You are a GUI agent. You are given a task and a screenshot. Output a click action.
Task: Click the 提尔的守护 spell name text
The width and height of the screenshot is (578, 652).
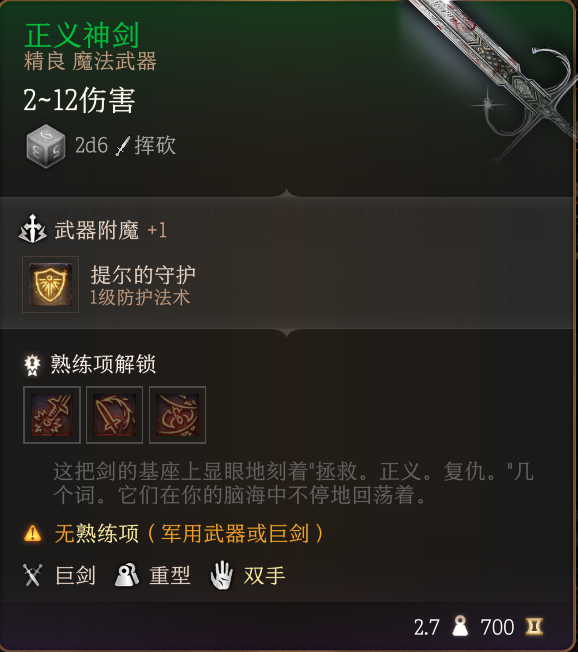click(143, 275)
